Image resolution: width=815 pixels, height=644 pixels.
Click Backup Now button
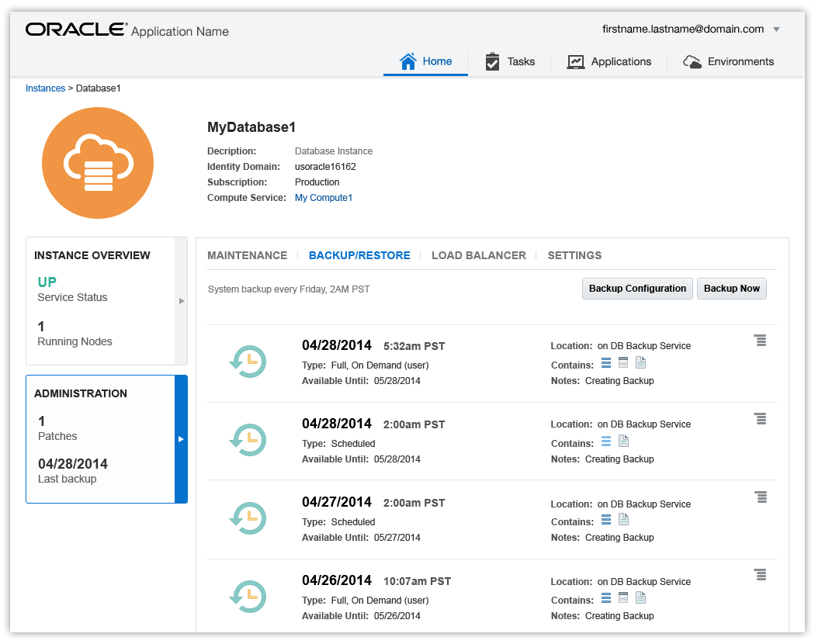pyautogui.click(x=732, y=289)
